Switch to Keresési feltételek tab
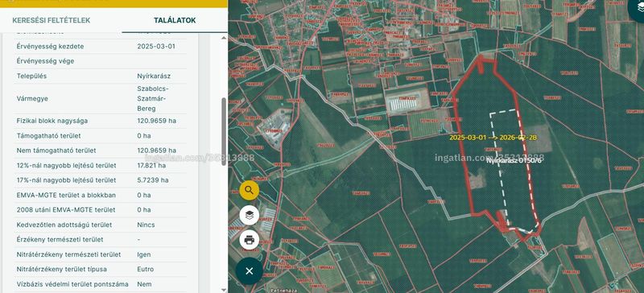The height and width of the screenshot is (293, 644). tap(52, 20)
